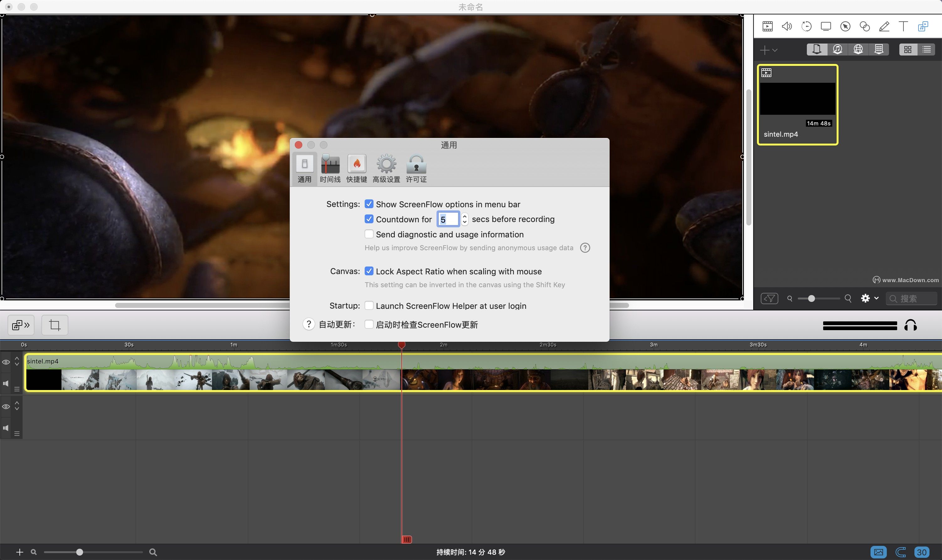Click the countdown seconds stepper arrows

465,219
